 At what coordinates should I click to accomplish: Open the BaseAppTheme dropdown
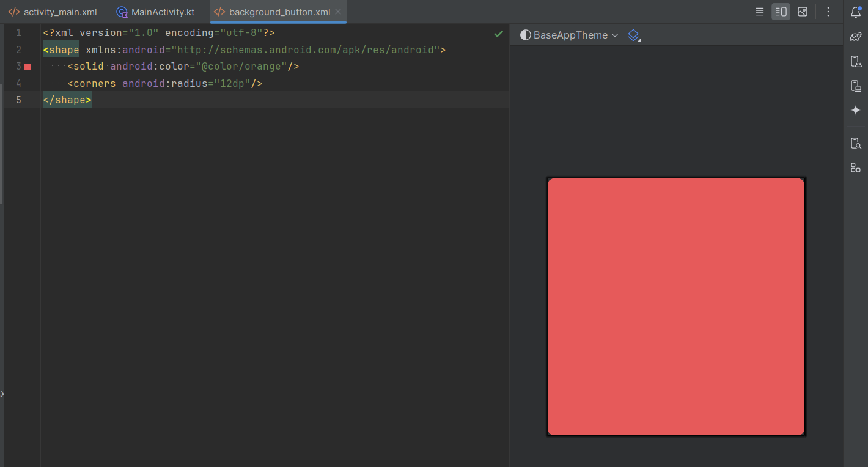[570, 35]
